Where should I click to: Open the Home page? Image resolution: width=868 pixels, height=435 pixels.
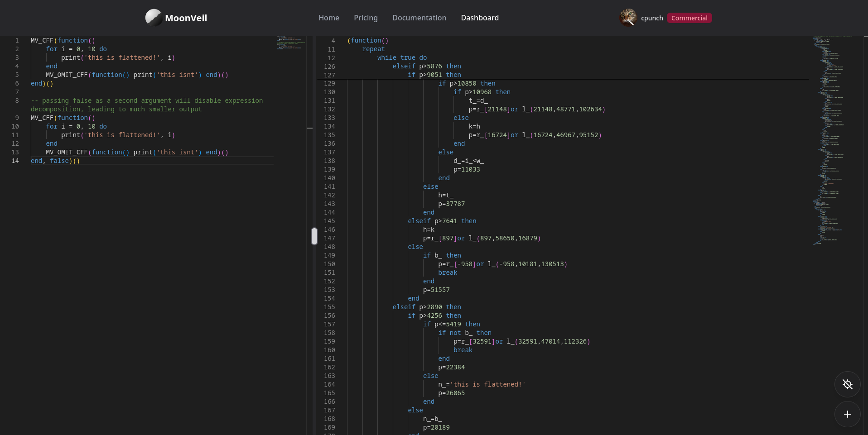(x=328, y=18)
